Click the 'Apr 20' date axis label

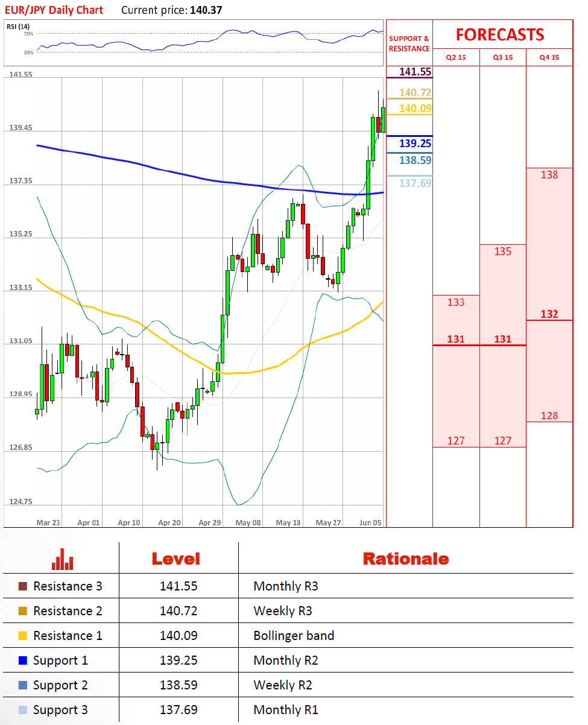[x=169, y=522]
